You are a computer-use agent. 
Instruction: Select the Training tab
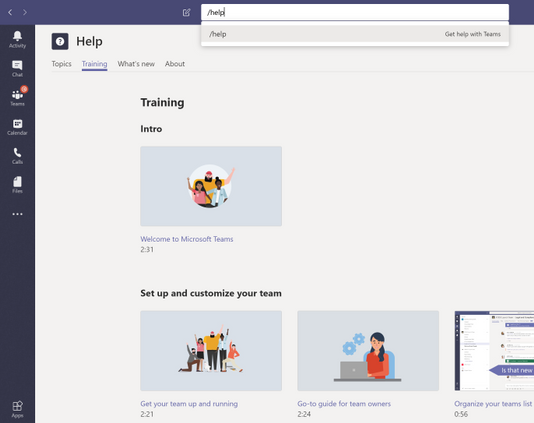[94, 64]
